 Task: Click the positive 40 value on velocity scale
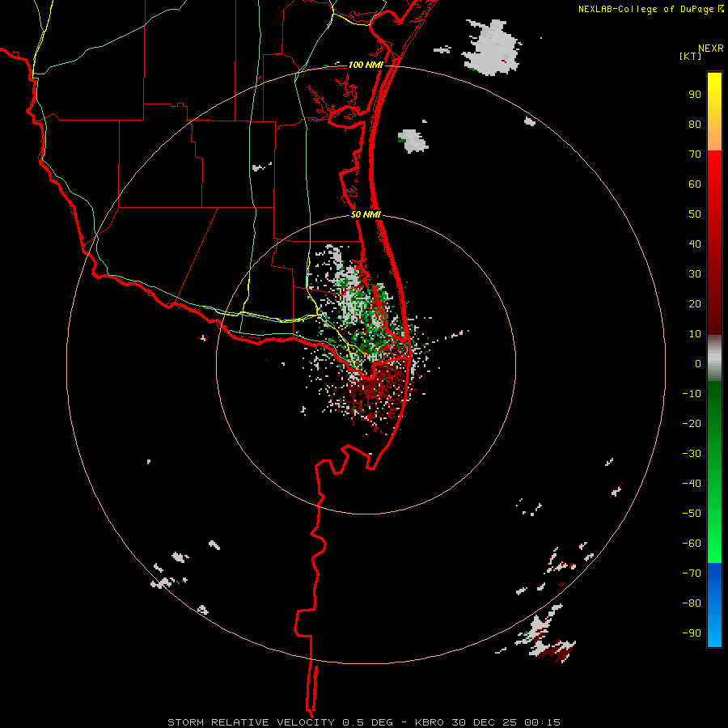click(695, 243)
